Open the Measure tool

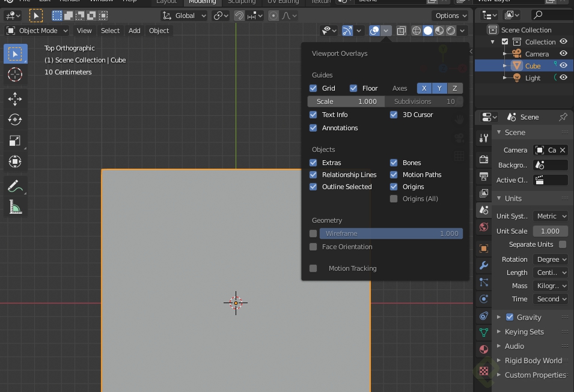click(x=15, y=207)
